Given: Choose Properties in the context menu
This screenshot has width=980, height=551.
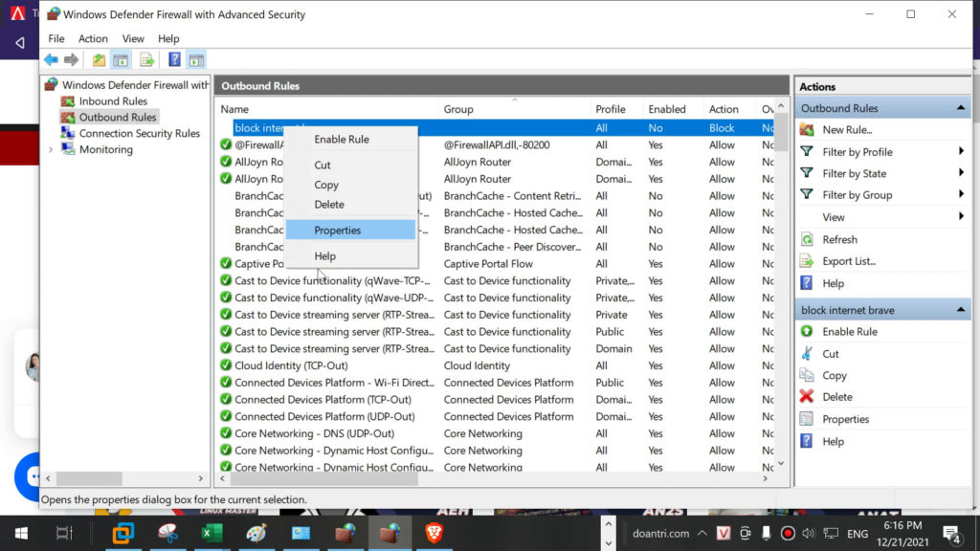Looking at the screenshot, I should coord(351,230).
